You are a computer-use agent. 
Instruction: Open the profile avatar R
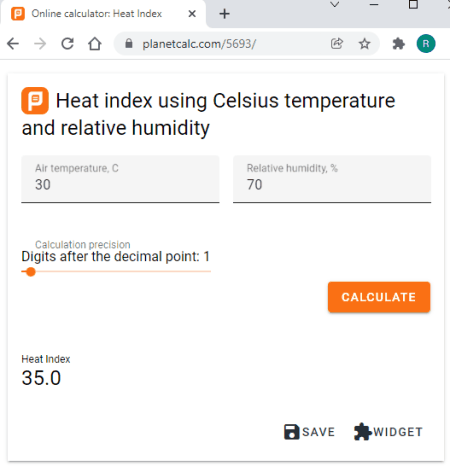(x=426, y=44)
